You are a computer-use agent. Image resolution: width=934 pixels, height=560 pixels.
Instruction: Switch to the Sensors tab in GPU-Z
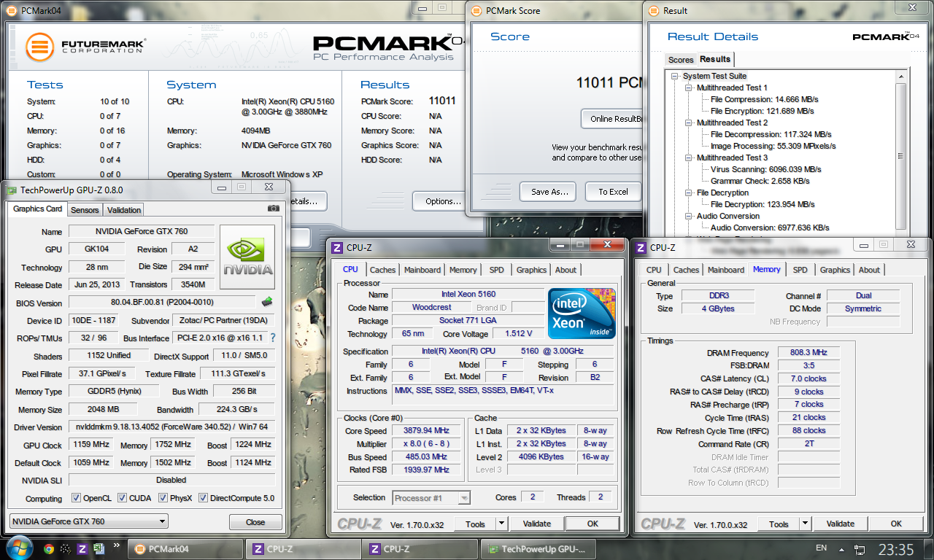(x=85, y=210)
